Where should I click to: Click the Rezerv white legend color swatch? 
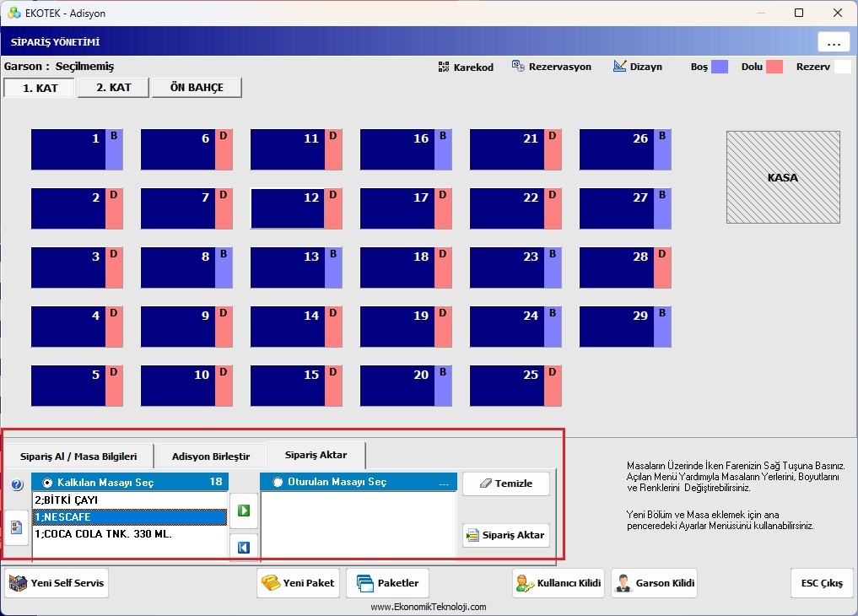[x=843, y=67]
